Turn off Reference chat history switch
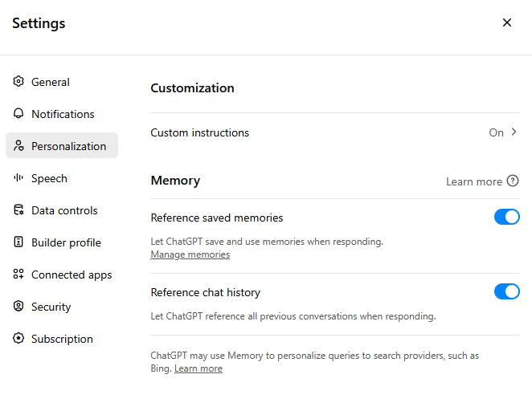The image size is (532, 415). point(506,291)
